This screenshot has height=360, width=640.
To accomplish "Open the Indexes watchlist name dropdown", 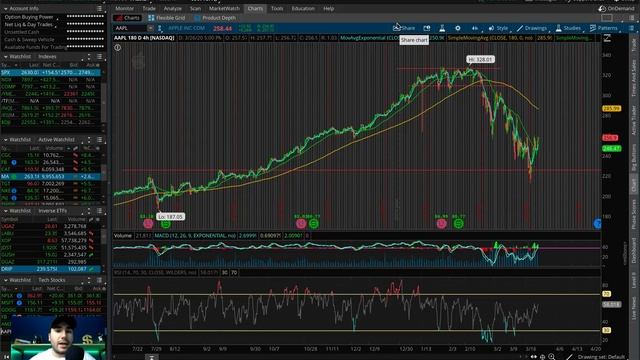I will click(47, 57).
